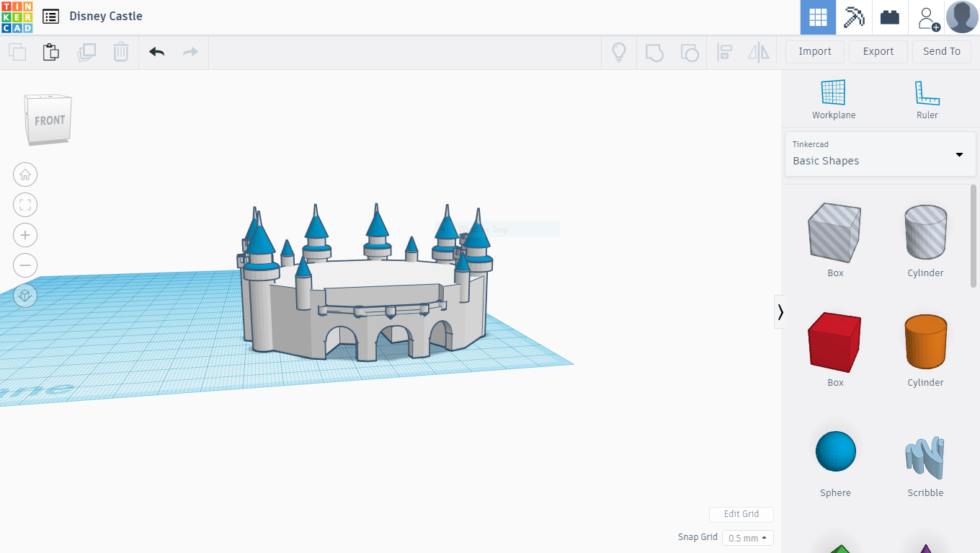980x553 pixels.
Task: Switch to 3D design grid view
Action: [x=818, y=17]
